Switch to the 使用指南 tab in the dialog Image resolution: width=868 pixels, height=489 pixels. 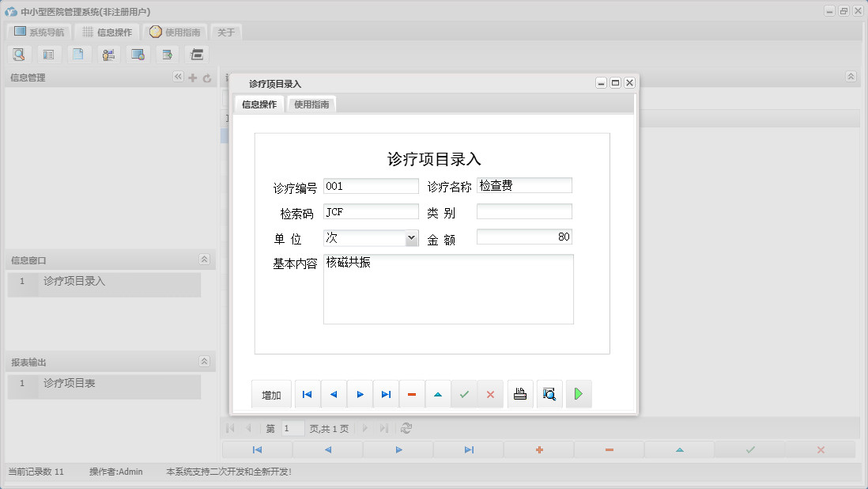[x=311, y=104]
